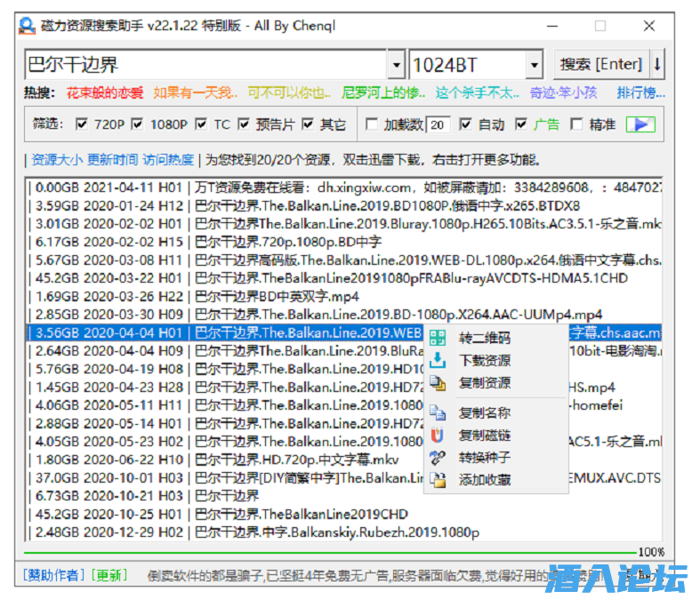Open the 赞助作者 link
This screenshot has height=616, width=700.
pos(53,575)
